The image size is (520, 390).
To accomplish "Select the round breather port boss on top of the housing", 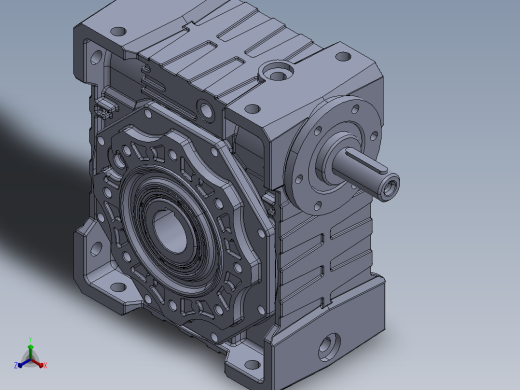I will tap(276, 72).
